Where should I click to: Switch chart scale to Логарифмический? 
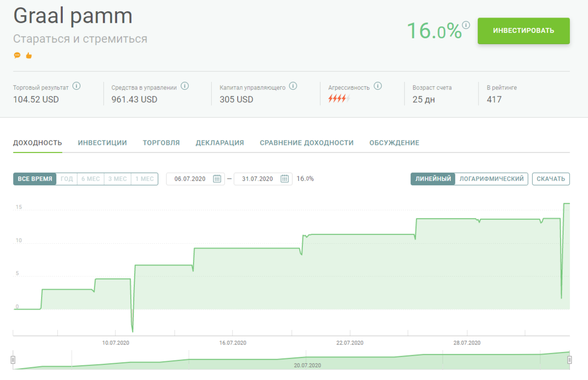pos(492,179)
